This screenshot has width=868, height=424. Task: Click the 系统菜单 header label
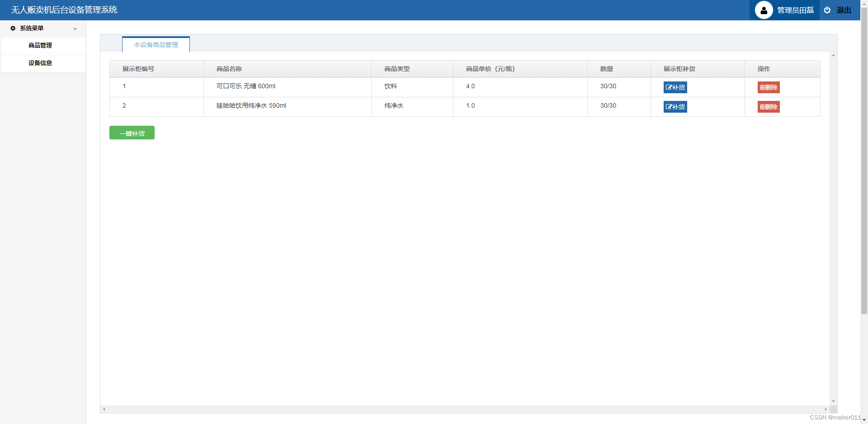[32, 28]
